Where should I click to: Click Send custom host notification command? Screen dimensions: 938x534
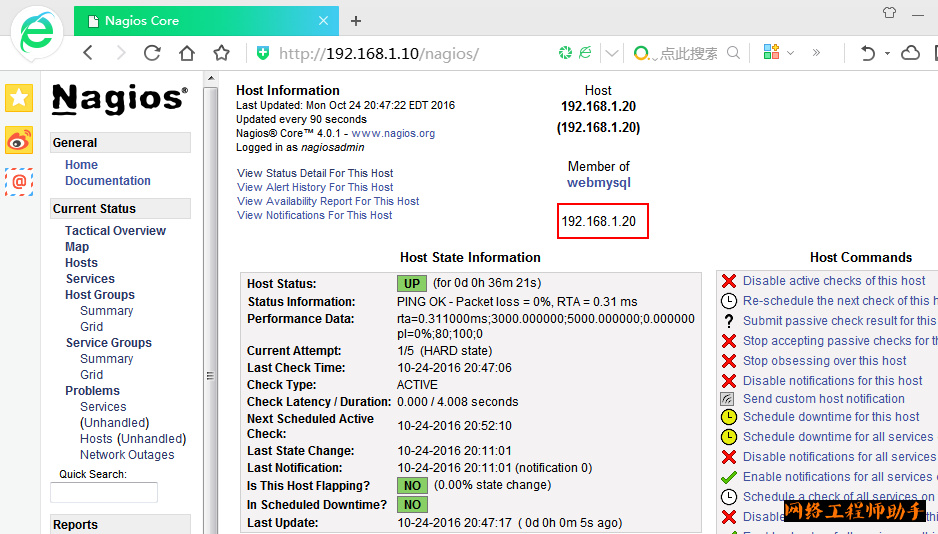(x=824, y=399)
